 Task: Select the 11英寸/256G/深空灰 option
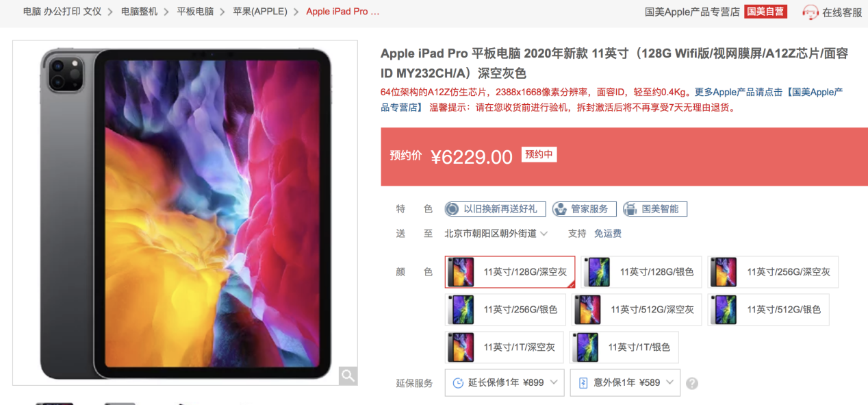pos(773,272)
